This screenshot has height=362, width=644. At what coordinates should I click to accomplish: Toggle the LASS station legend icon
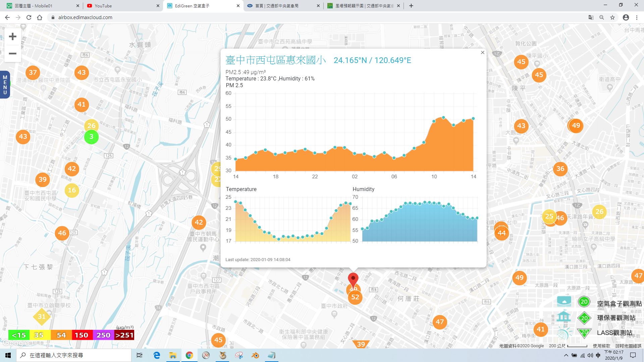pyautogui.click(x=564, y=333)
